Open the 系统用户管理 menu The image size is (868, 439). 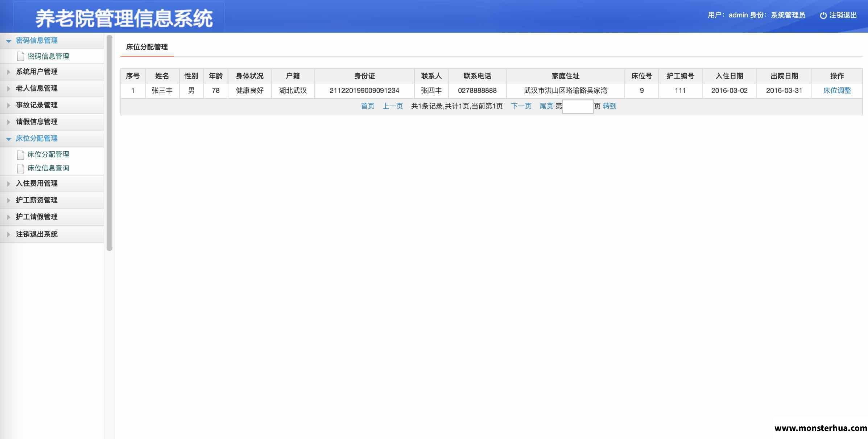pos(52,72)
